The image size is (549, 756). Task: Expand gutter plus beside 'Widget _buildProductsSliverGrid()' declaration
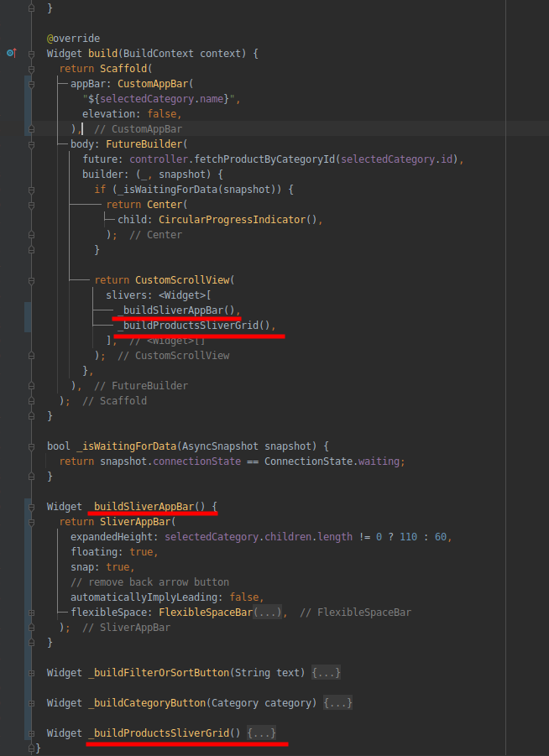click(31, 733)
